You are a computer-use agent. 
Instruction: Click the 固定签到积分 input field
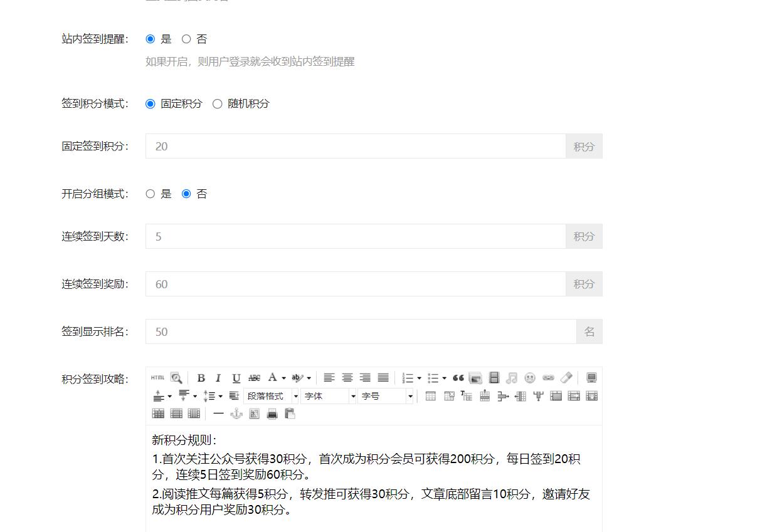coord(356,146)
